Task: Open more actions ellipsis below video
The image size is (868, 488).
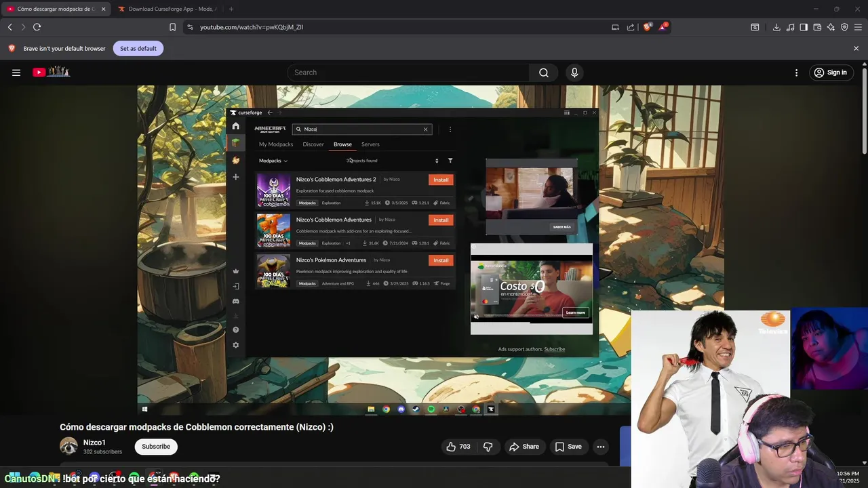Action: 600,447
